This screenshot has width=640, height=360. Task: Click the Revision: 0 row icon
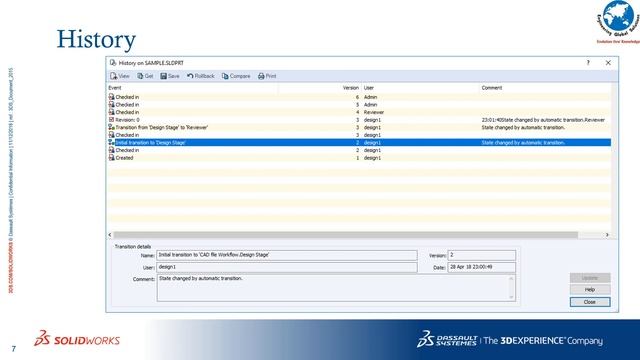pyautogui.click(x=111, y=120)
